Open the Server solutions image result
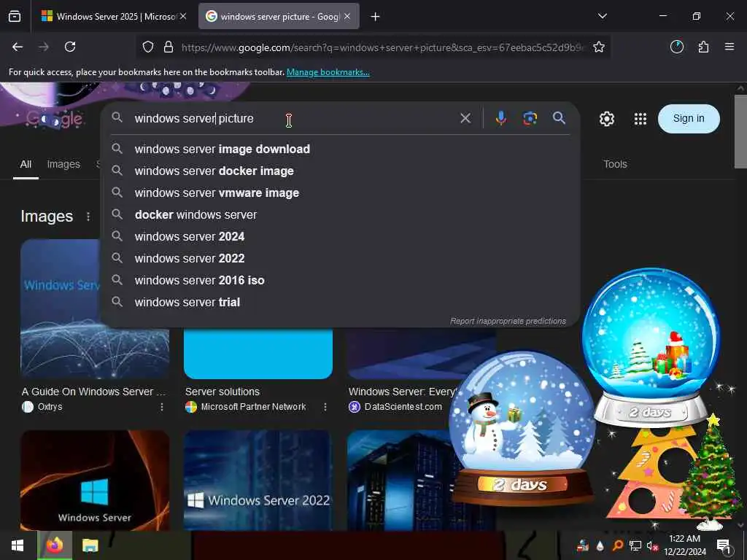 [x=222, y=392]
